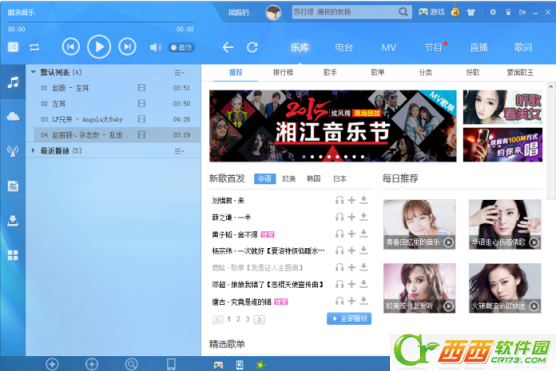
Task: Switch to the 电台 radio tab
Action: click(344, 48)
